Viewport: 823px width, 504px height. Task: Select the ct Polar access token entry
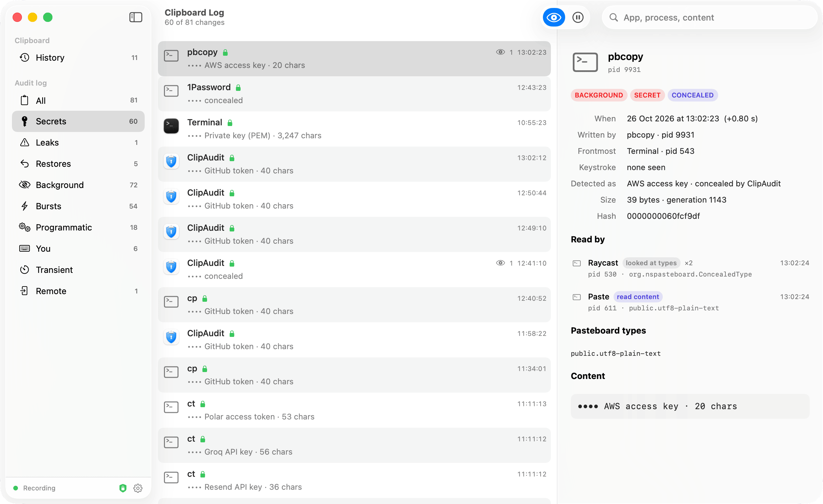coord(354,410)
